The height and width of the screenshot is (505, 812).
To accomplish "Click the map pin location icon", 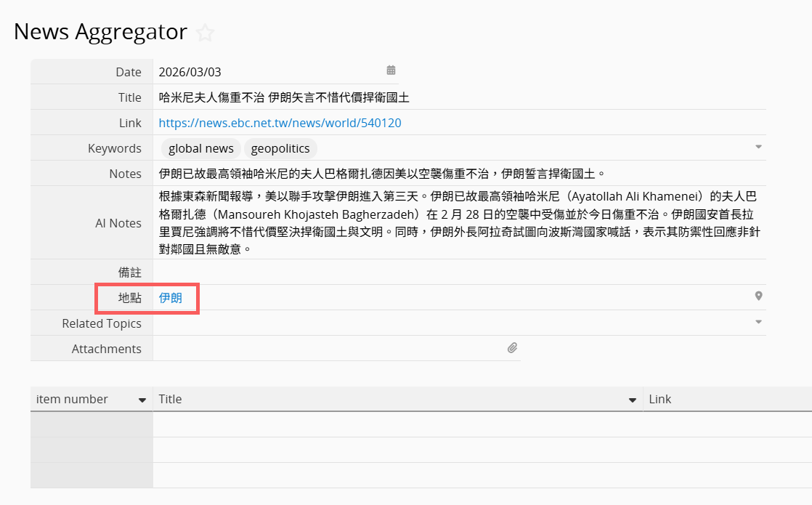I will coord(758,296).
